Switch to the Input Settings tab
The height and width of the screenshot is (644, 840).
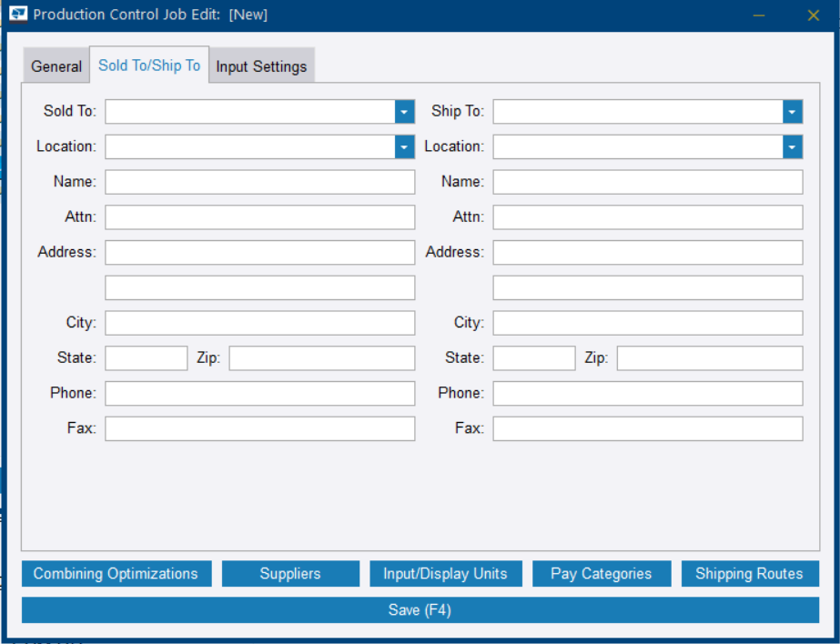point(261,65)
